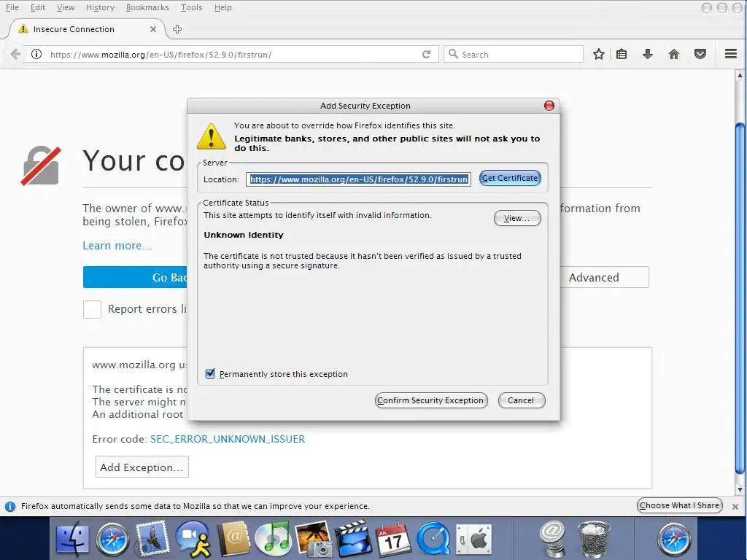Open iMovie clapperboard in dock
Image resolution: width=747 pixels, height=560 pixels.
(x=353, y=539)
